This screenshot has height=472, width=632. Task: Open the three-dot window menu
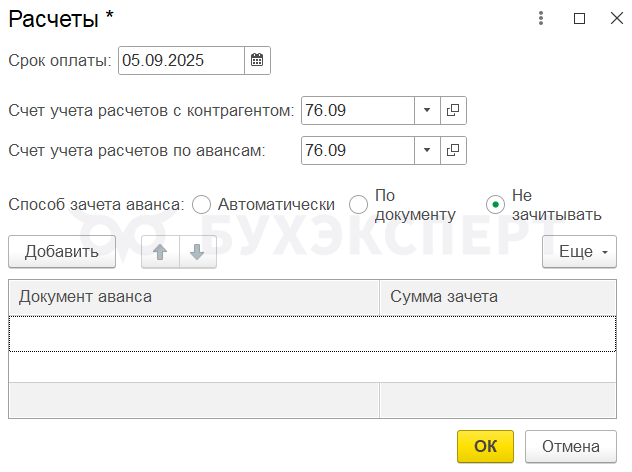(x=541, y=18)
